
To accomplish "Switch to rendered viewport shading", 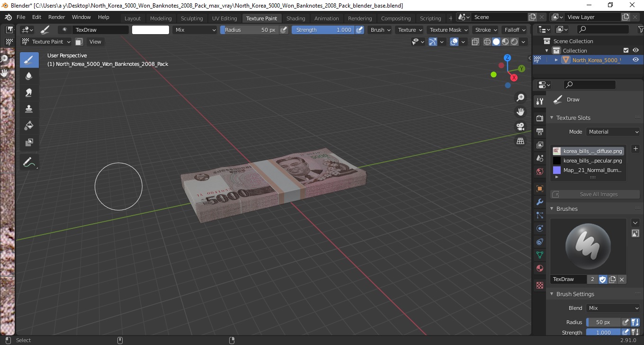I will pos(514,42).
